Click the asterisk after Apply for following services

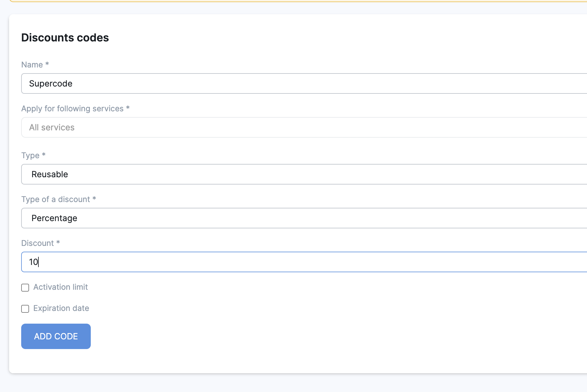[128, 108]
